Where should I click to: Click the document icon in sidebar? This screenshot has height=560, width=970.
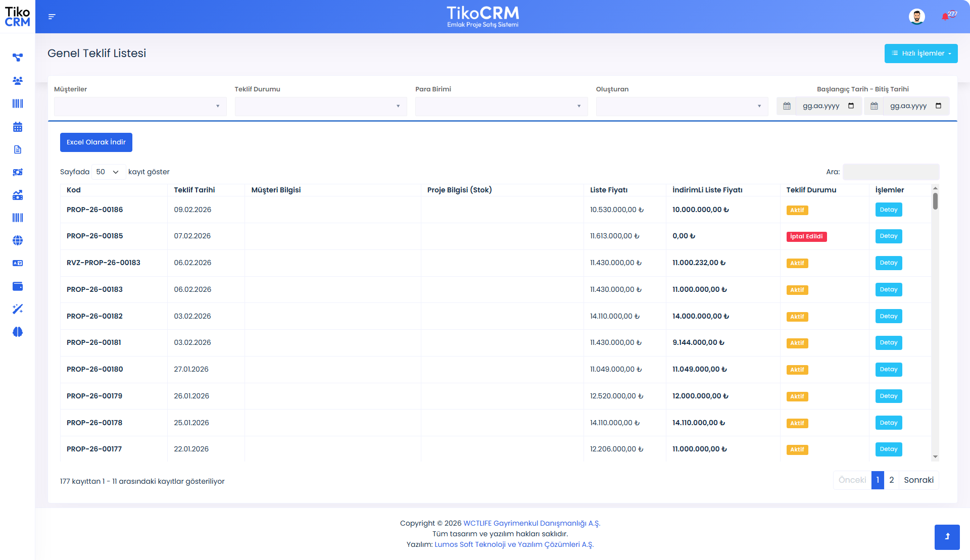pos(18,149)
